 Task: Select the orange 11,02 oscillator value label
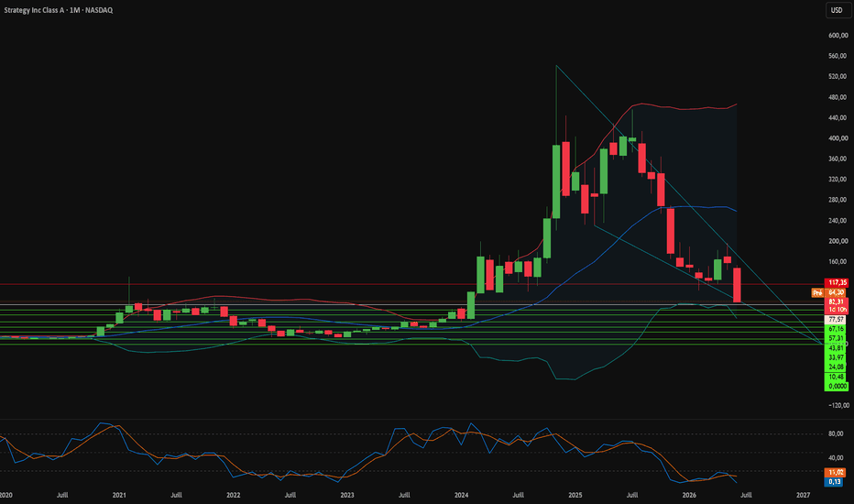pyautogui.click(x=836, y=473)
